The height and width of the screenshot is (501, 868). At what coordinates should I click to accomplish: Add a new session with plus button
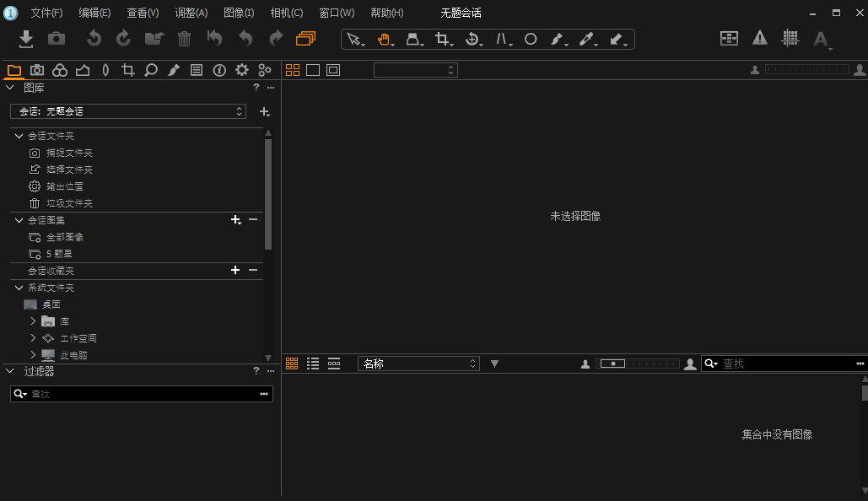point(265,112)
